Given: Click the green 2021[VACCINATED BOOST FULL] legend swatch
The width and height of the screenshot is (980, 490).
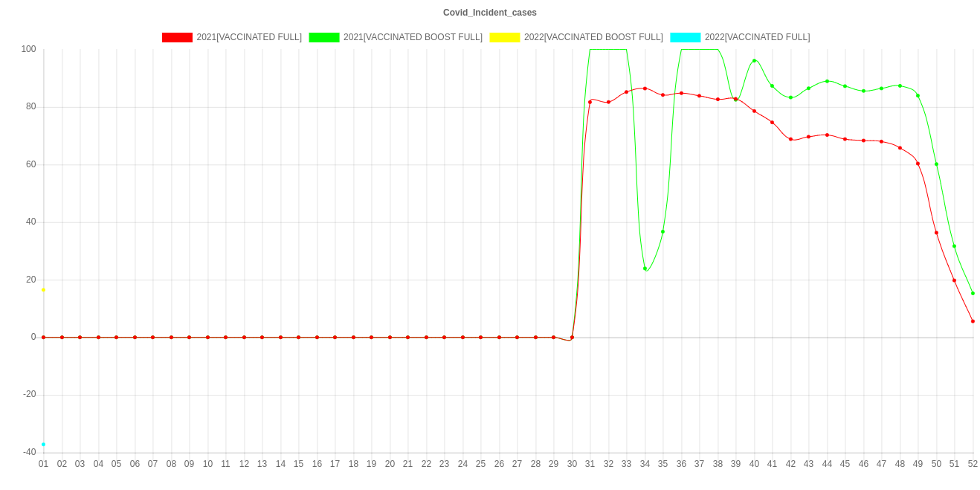Looking at the screenshot, I should (x=323, y=37).
